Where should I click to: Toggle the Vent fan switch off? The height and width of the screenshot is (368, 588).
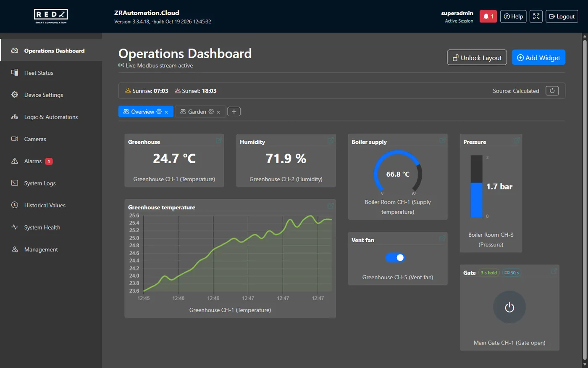tap(395, 257)
